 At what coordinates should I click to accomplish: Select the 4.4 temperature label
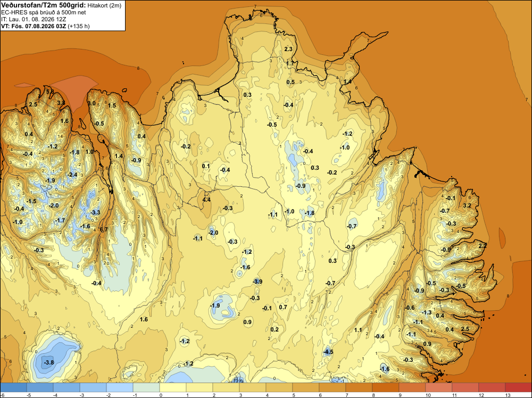click(206, 200)
